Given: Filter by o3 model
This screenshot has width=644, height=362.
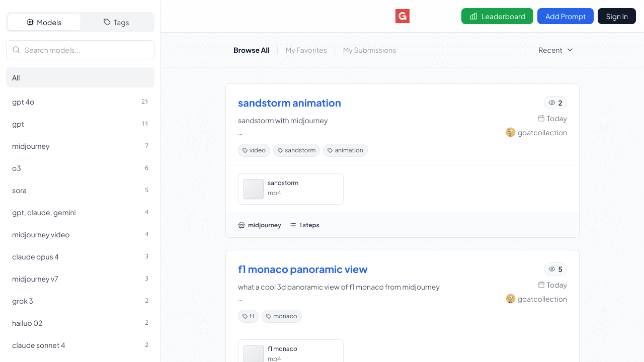Looking at the screenshot, I should point(80,168).
